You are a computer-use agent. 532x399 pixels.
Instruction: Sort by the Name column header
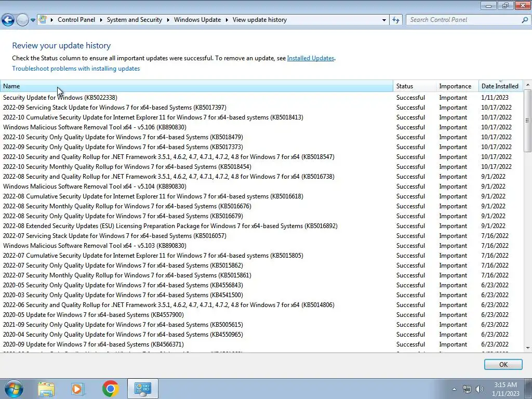196,86
